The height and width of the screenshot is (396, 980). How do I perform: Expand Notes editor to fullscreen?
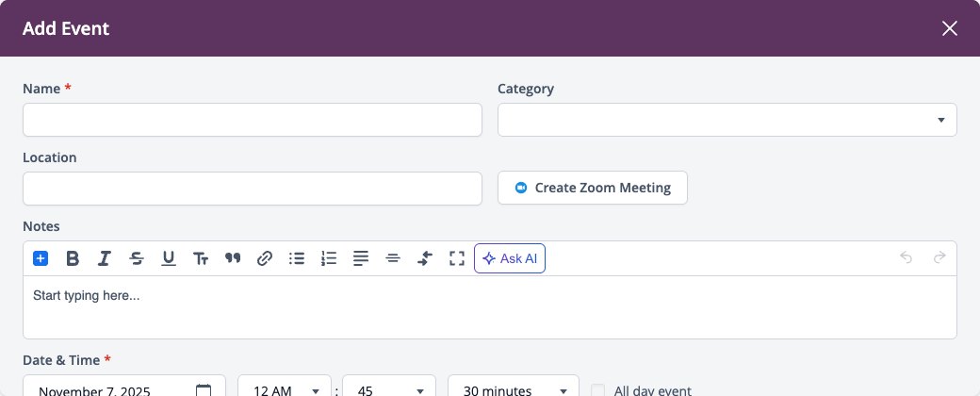pyautogui.click(x=457, y=258)
